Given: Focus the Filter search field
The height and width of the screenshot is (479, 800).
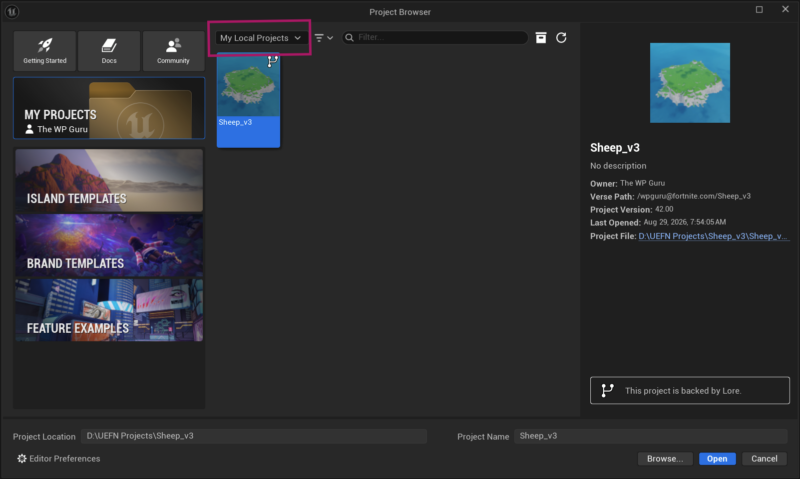Looking at the screenshot, I should tap(435, 37).
